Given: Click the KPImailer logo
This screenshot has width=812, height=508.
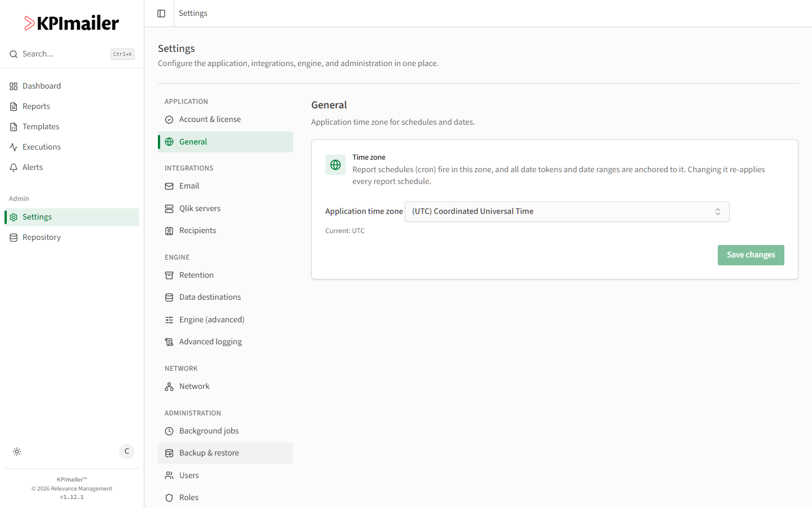Looking at the screenshot, I should pyautogui.click(x=72, y=23).
